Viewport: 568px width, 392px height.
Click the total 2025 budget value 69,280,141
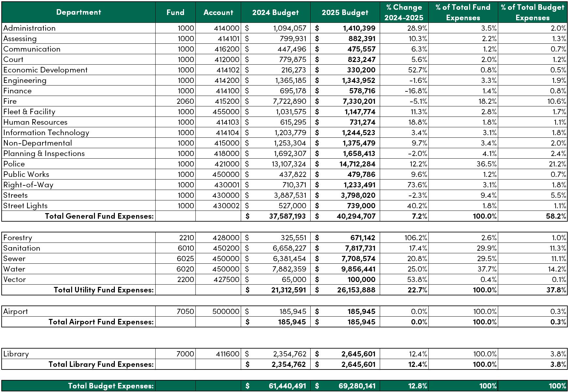(x=357, y=386)
